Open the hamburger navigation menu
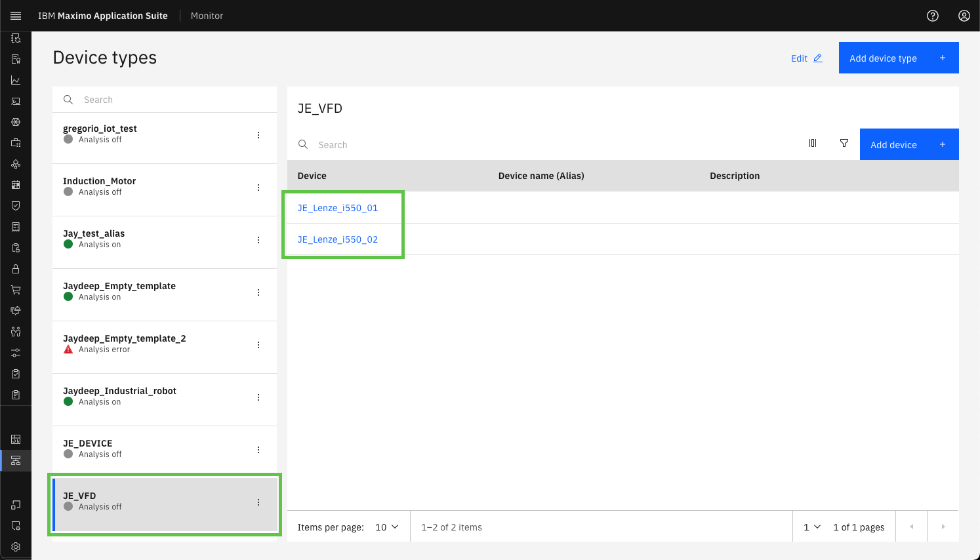This screenshot has width=980, height=560. 16,16
